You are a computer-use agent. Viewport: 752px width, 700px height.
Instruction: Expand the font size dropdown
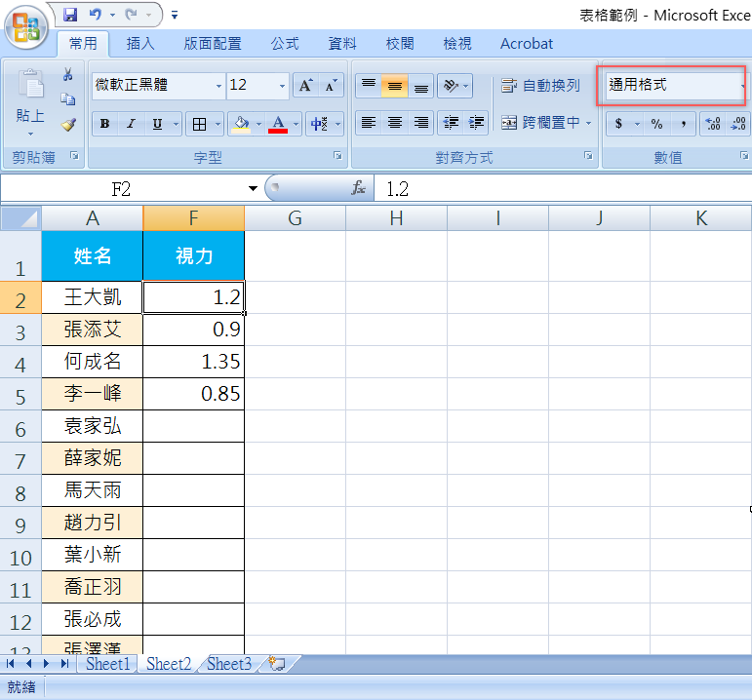click(x=283, y=86)
